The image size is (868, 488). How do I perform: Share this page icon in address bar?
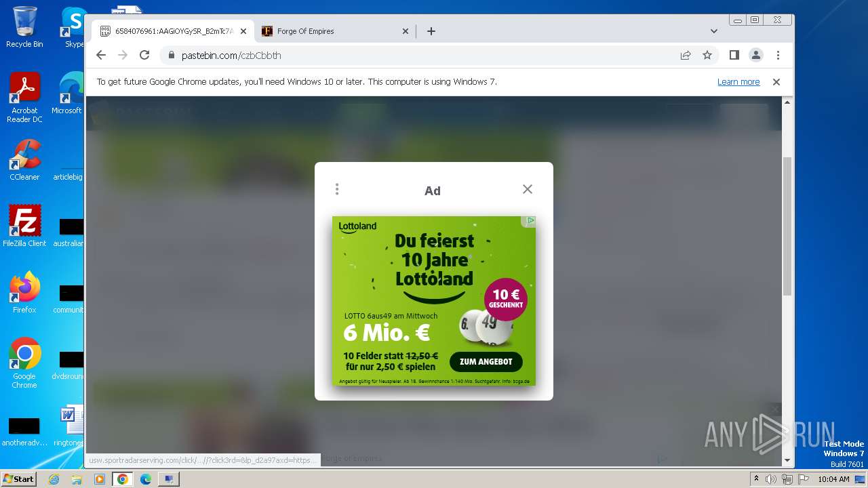(x=686, y=55)
